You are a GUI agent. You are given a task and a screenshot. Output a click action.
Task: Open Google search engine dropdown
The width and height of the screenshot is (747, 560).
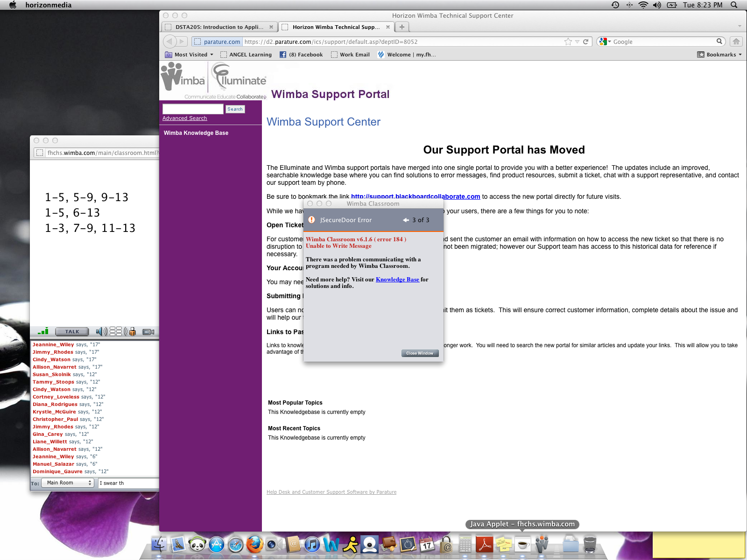(605, 42)
